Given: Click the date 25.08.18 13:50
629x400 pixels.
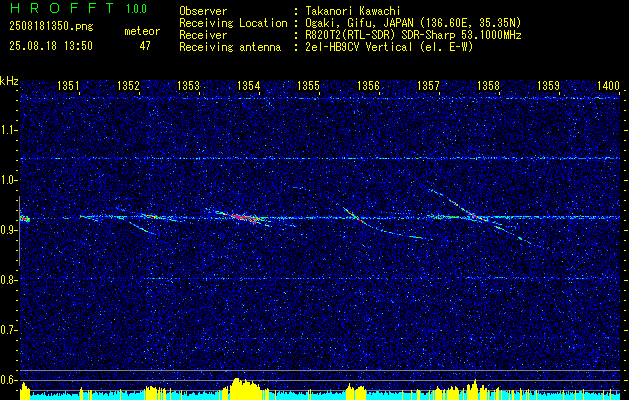Looking at the screenshot, I should (x=51, y=46).
